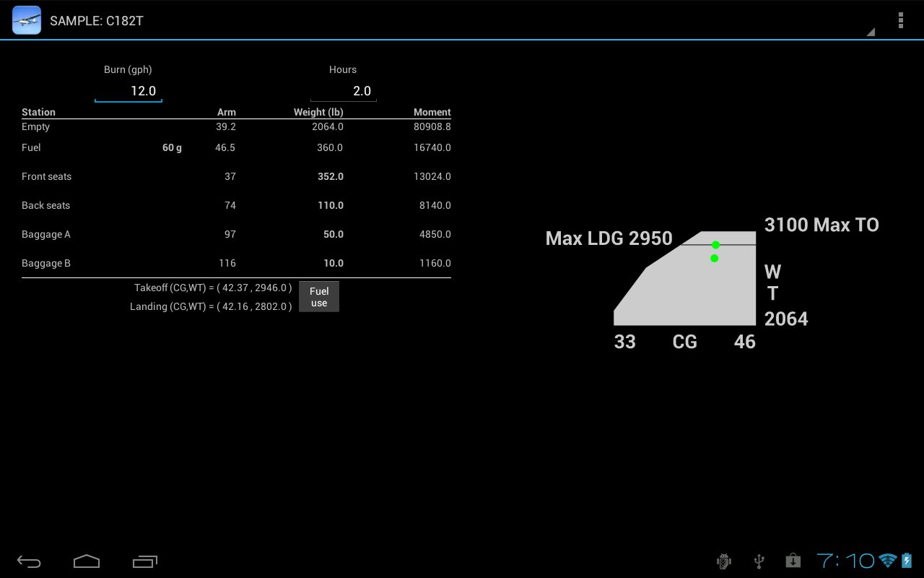The width and height of the screenshot is (924, 578).
Task: Edit the Burn (gph) field 12.0
Action: point(128,91)
